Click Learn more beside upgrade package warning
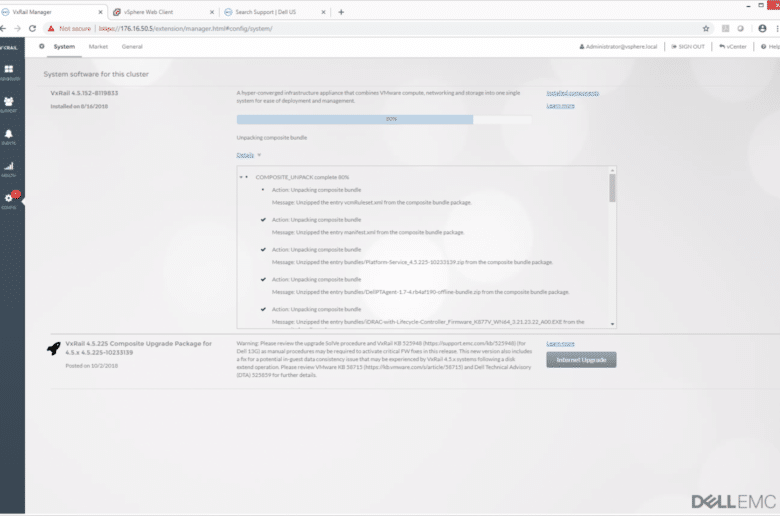 pyautogui.click(x=560, y=343)
